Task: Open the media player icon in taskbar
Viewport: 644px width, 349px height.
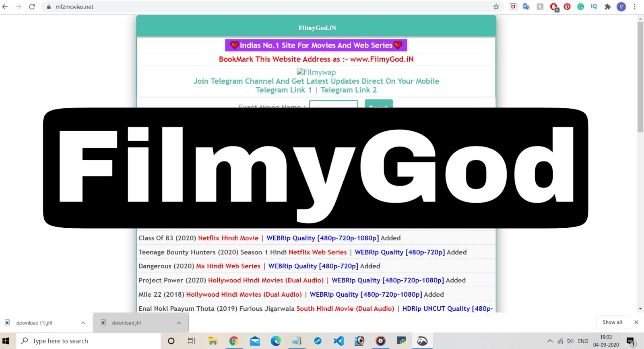Action: pos(359,341)
